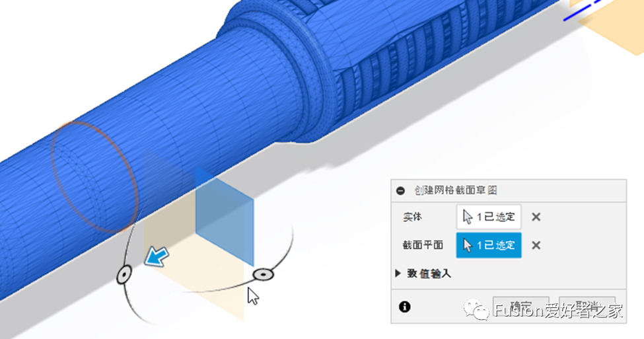The height and width of the screenshot is (339, 644).
Task: Collapse the 创建网格截面草图 dialog with minus icon
Action: point(400,191)
